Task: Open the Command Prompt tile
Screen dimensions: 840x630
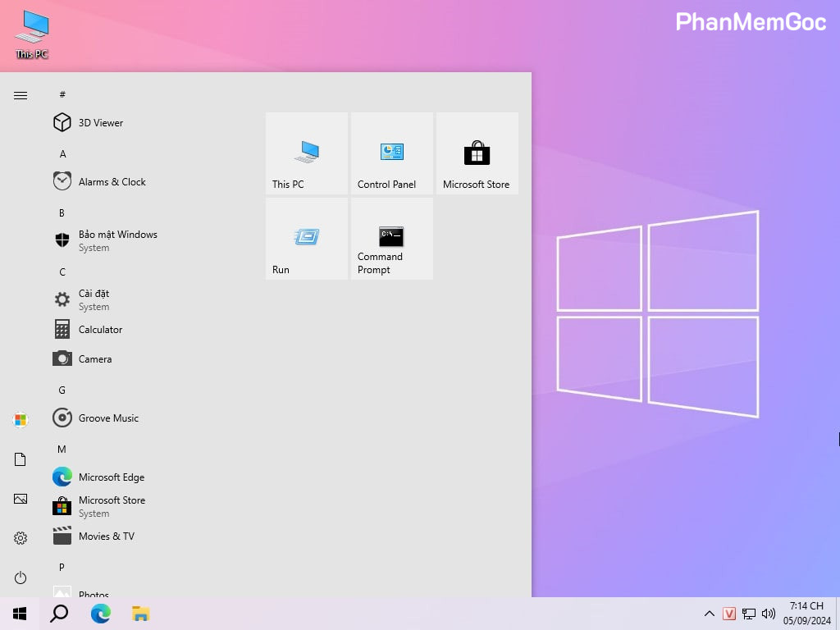Action: point(391,239)
